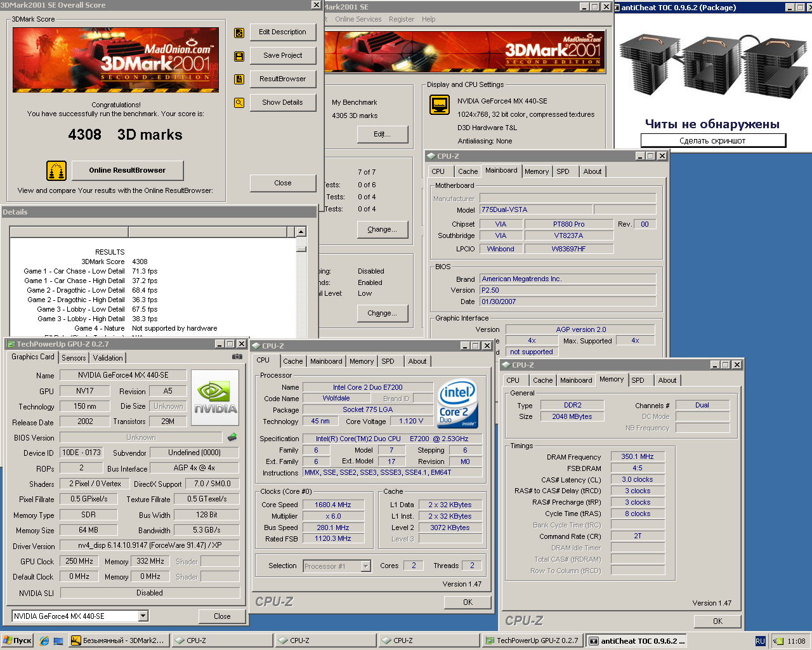This screenshot has height=650, width=812.
Task: Open the Register menu in 3DMark2001 SE
Action: pyautogui.click(x=402, y=19)
